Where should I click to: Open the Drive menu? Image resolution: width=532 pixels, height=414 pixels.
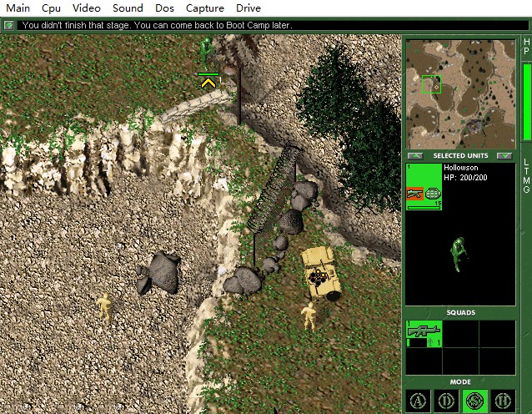click(248, 8)
